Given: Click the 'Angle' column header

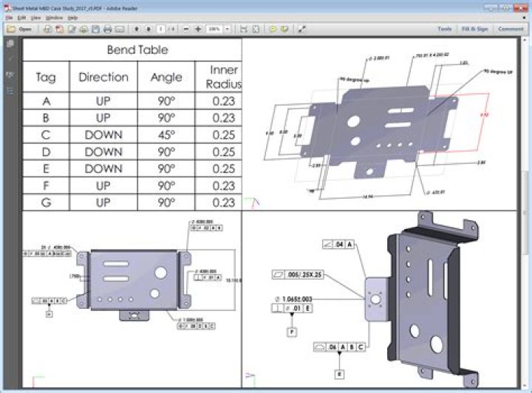Looking at the screenshot, I should 166,78.
